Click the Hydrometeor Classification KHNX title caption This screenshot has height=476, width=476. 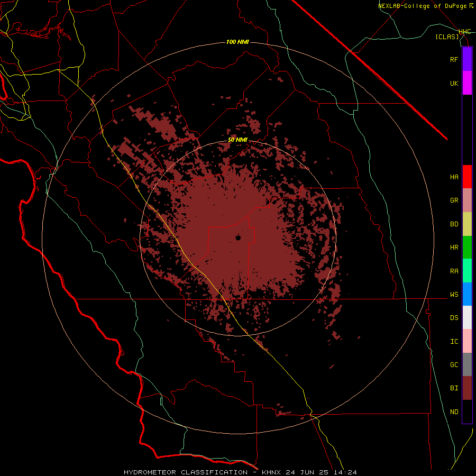(240, 472)
